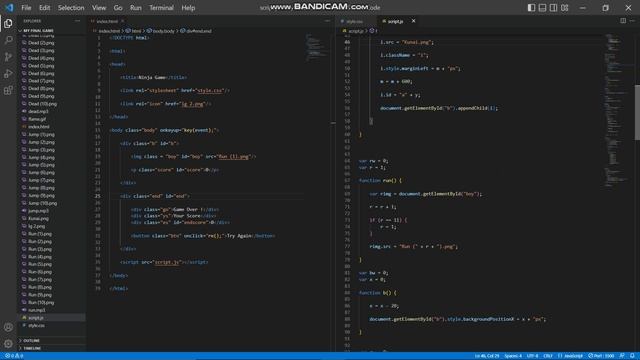Image resolution: width=640 pixels, height=360 pixels.
Task: Change UTF-8 encoding in status bar
Action: point(532,356)
